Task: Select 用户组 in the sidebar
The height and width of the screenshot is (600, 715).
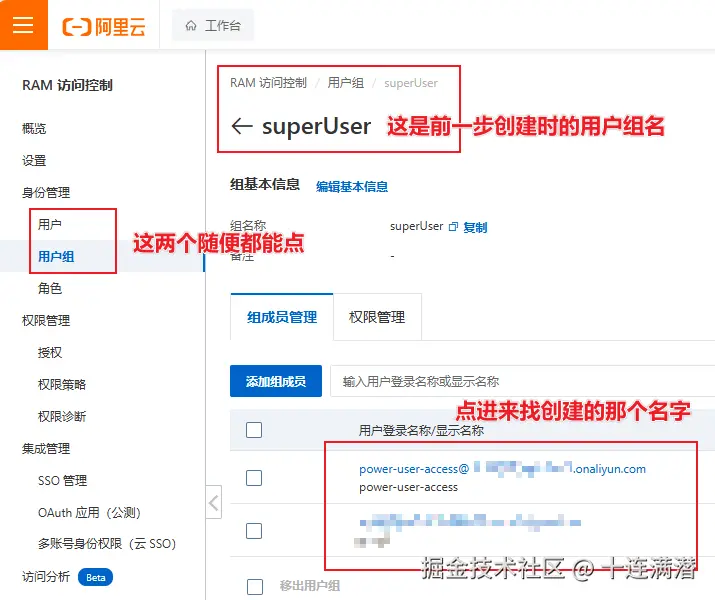Action: click(56, 256)
